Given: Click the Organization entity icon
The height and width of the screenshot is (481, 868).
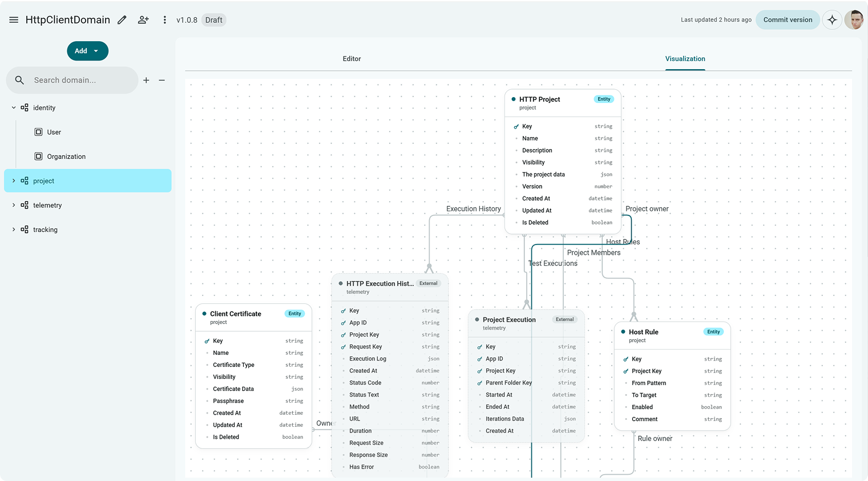Looking at the screenshot, I should point(38,157).
